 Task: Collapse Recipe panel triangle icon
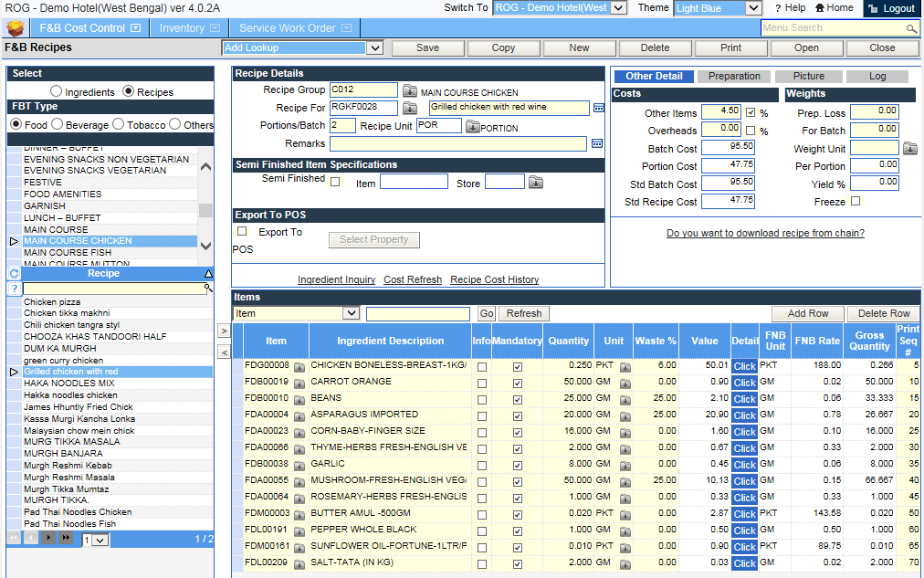[208, 273]
